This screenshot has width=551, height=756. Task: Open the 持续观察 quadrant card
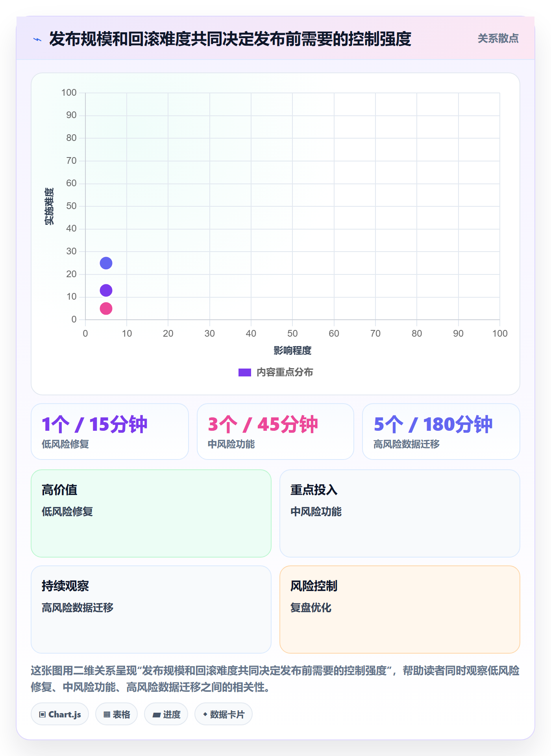[x=151, y=610]
